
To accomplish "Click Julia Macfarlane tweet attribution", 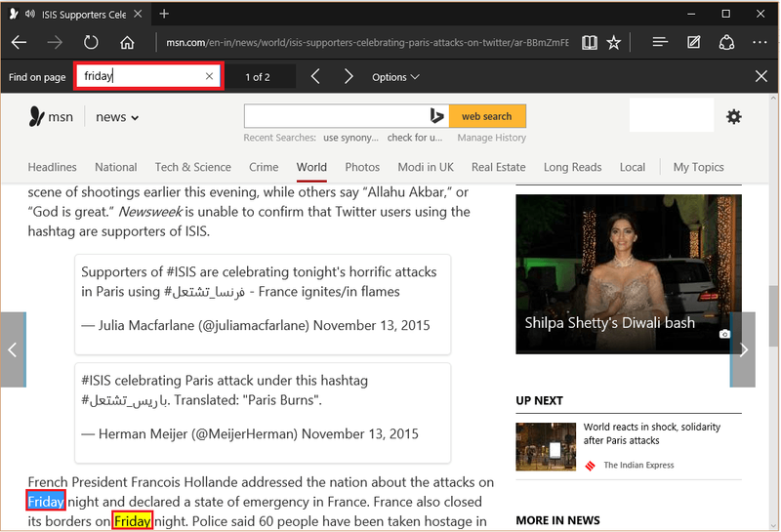I will tap(256, 325).
